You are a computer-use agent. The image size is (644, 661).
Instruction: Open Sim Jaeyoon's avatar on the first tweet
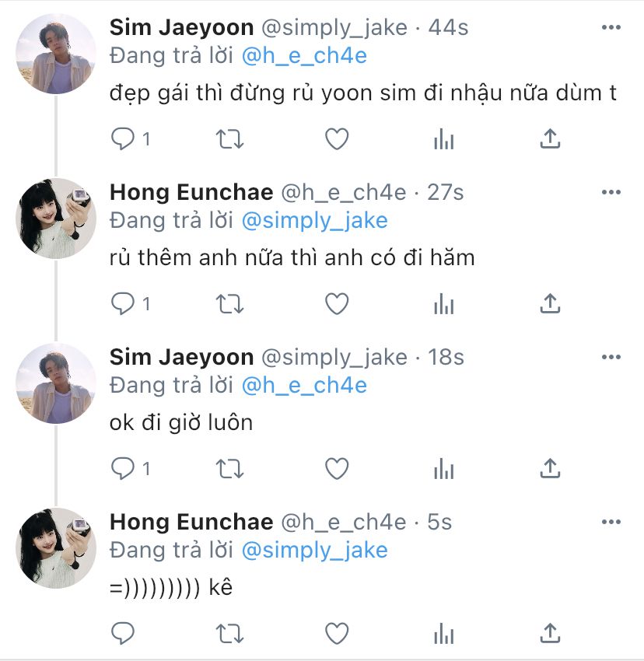[x=56, y=54]
